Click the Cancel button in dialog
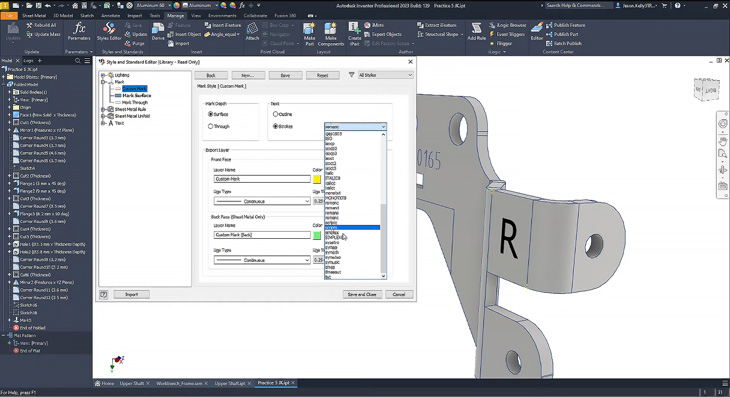Viewport: 730px width, 397px height. [x=399, y=294]
